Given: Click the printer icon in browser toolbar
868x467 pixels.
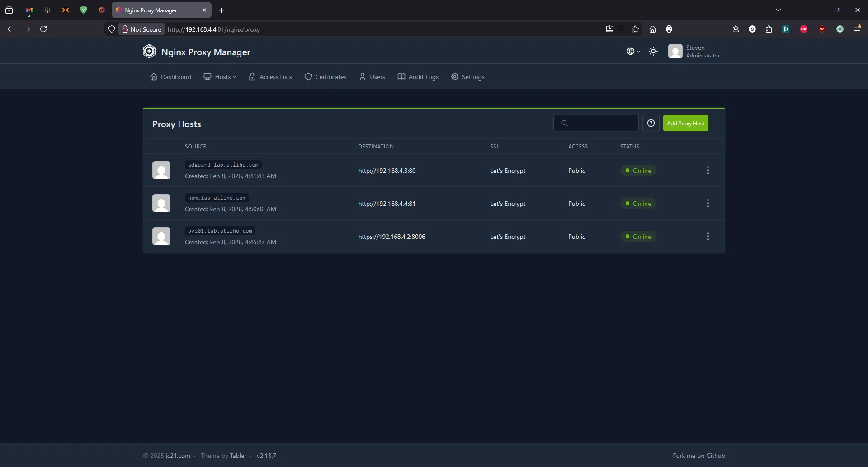Looking at the screenshot, I should [669, 29].
